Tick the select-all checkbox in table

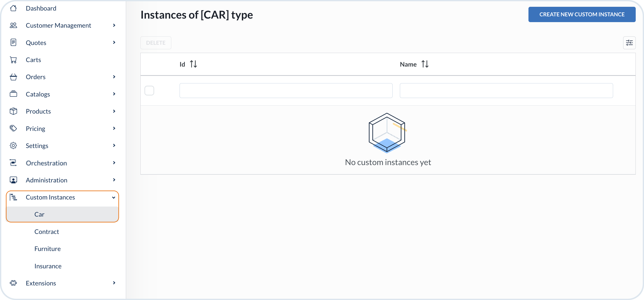[x=149, y=90]
